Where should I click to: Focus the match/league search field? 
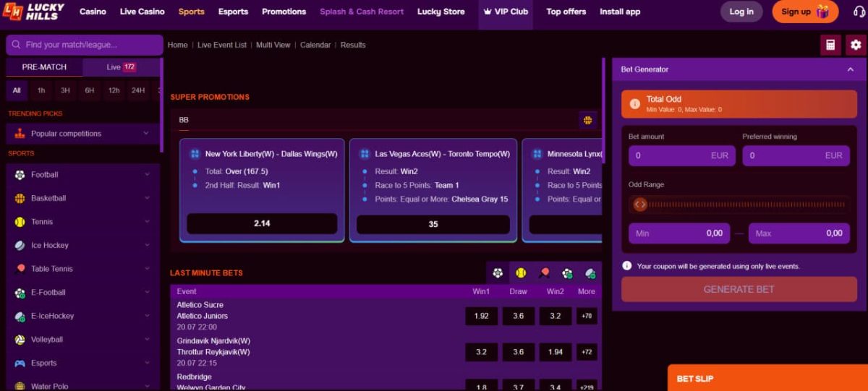85,45
